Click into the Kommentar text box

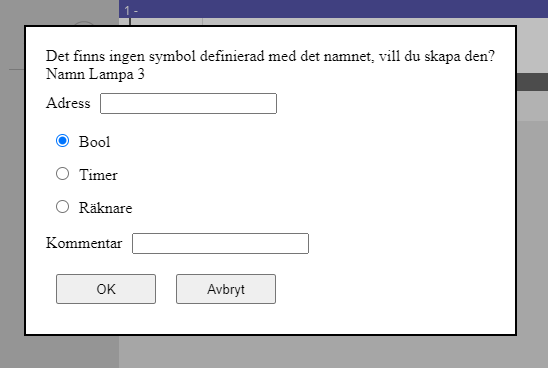(x=220, y=243)
